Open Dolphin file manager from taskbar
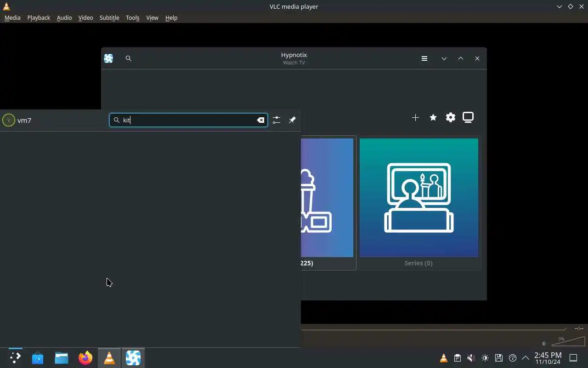This screenshot has height=368, width=588. [x=62, y=358]
